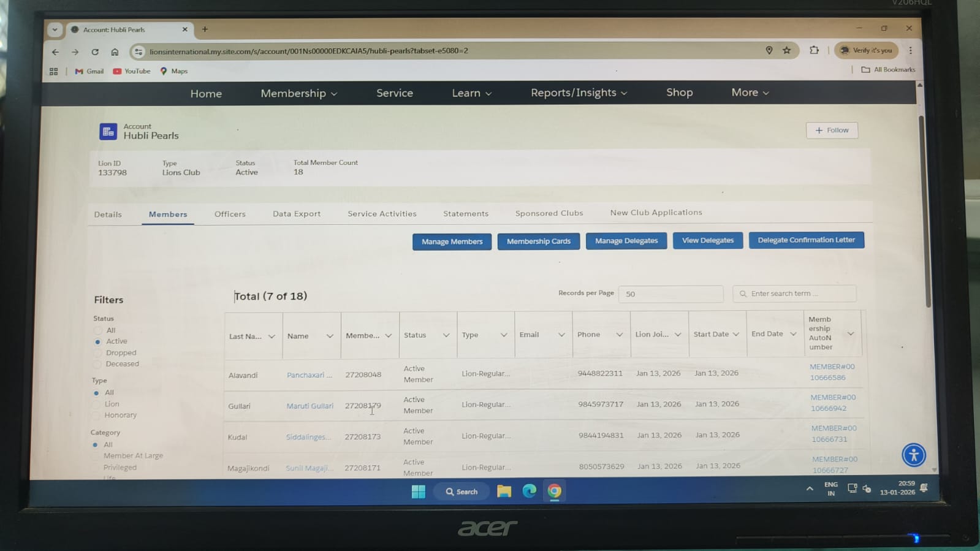The width and height of the screenshot is (980, 551).
Task: Open Microsoft Edge from the taskbar
Action: pyautogui.click(x=529, y=491)
